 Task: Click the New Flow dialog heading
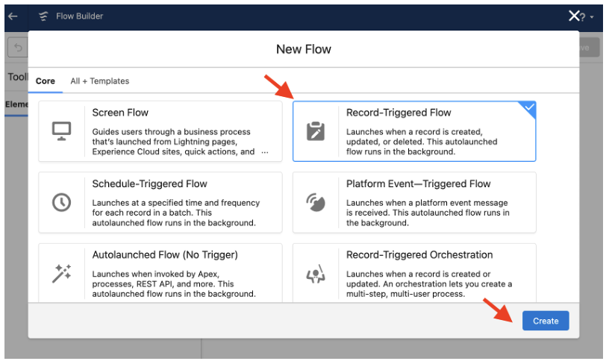304,49
